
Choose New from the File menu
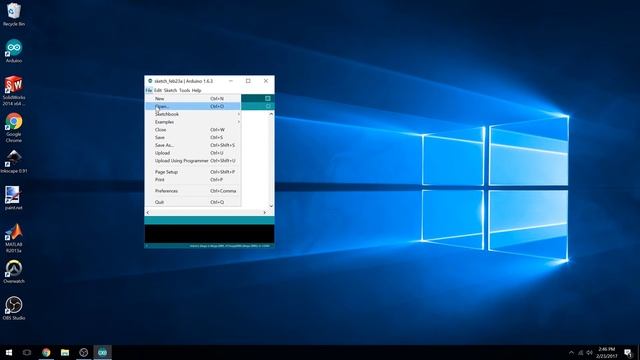click(x=193, y=98)
